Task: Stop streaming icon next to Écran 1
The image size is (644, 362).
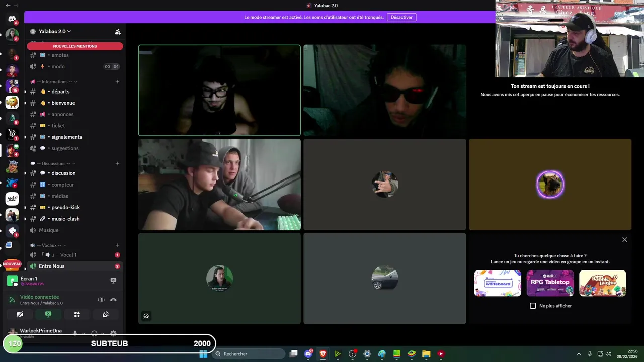Action: [113, 280]
